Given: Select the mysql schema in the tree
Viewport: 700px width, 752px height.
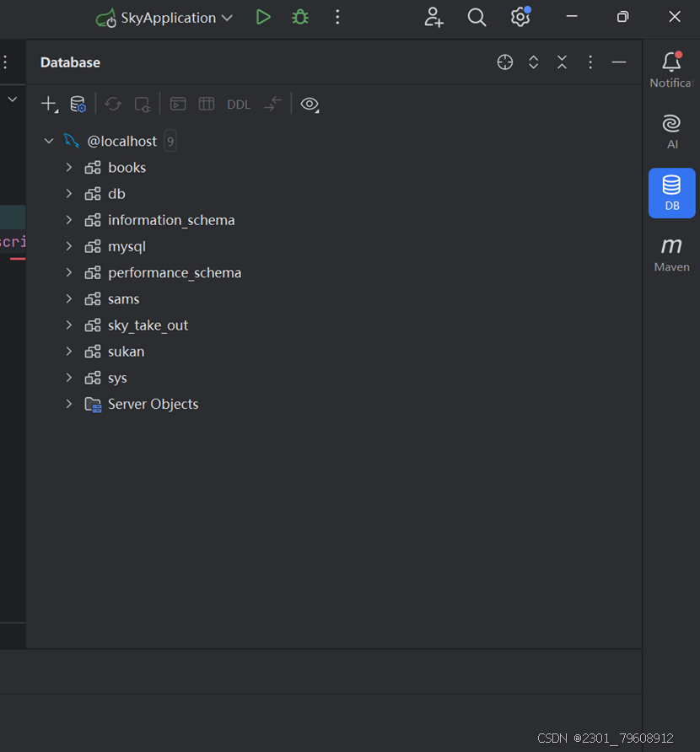Looking at the screenshot, I should click(x=127, y=246).
